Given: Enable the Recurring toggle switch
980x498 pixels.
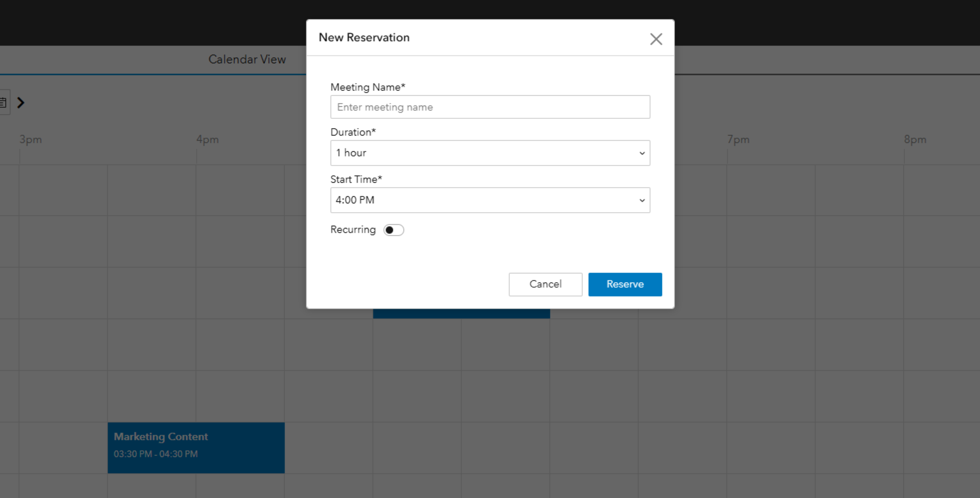Looking at the screenshot, I should click(x=393, y=230).
